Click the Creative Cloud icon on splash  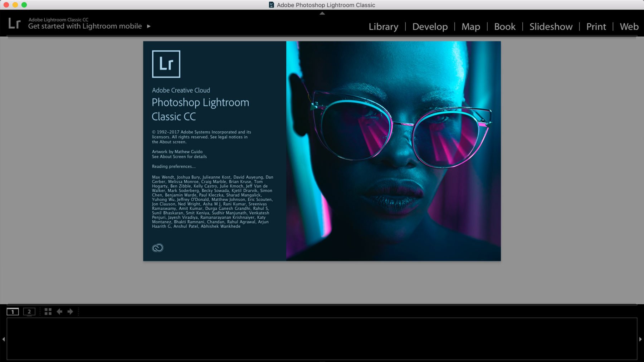[x=157, y=248]
